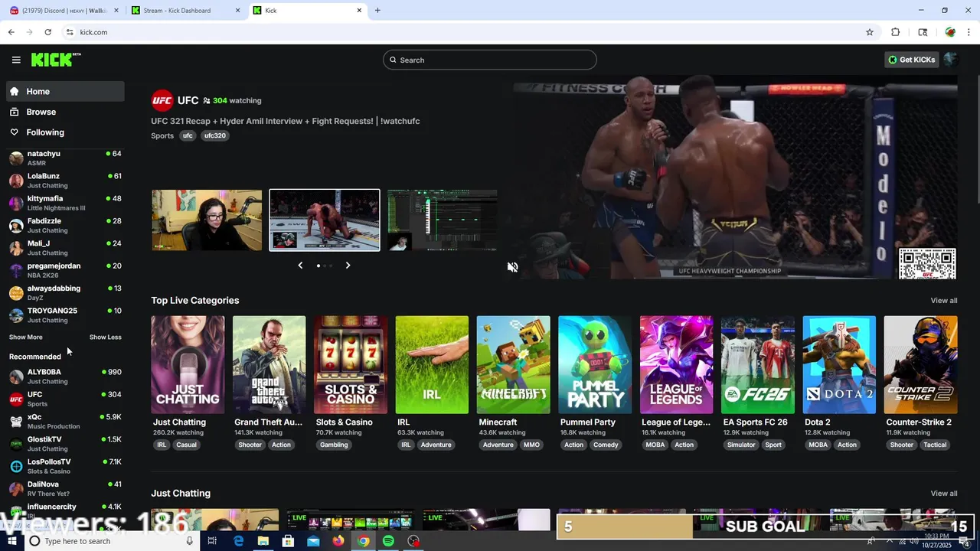Open Pummel Party category card
This screenshot has height=551, width=980.
(x=595, y=365)
